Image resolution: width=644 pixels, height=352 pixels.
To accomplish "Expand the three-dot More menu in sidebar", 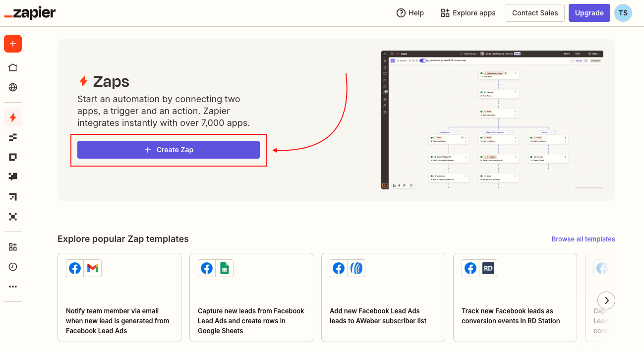I will tap(13, 287).
